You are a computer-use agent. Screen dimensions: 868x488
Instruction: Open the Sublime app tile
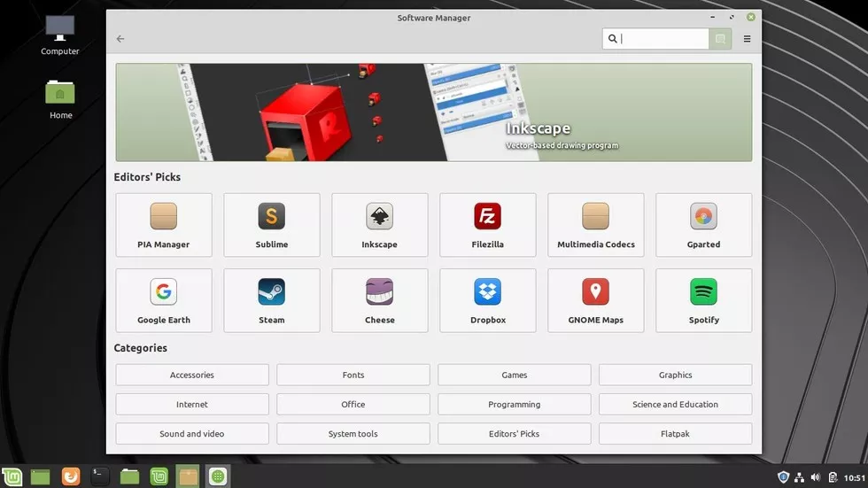(272, 225)
